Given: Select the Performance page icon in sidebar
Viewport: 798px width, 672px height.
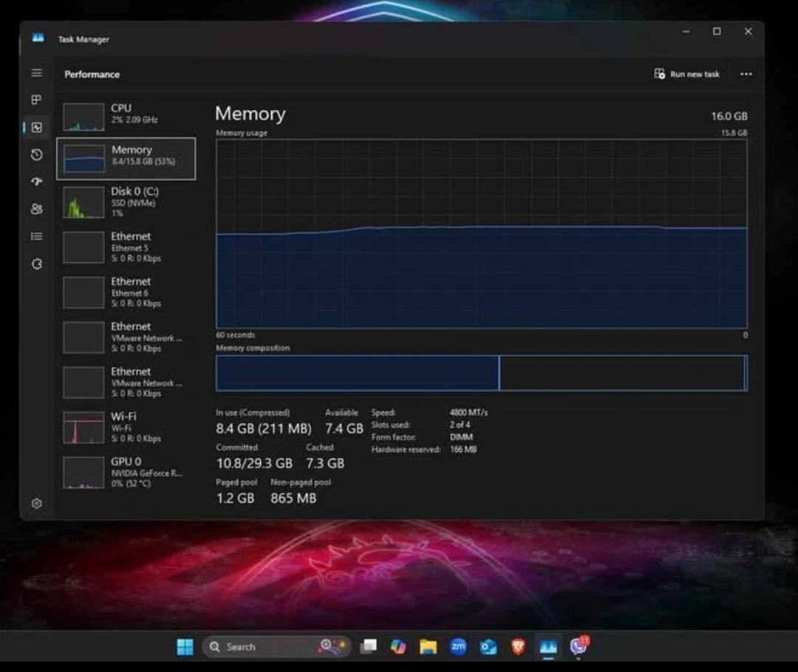Looking at the screenshot, I should pos(36,127).
